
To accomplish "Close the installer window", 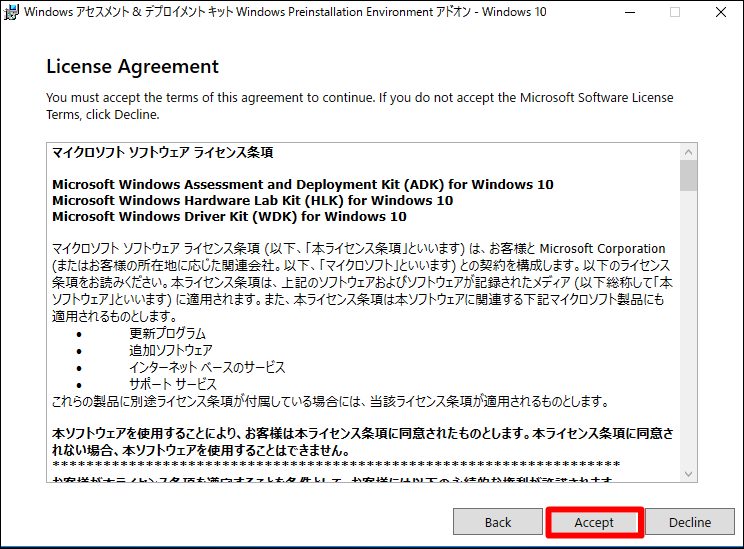I will coord(721,12).
